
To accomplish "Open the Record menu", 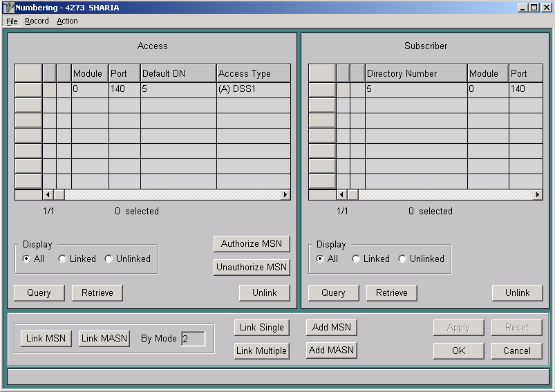I will [37, 21].
